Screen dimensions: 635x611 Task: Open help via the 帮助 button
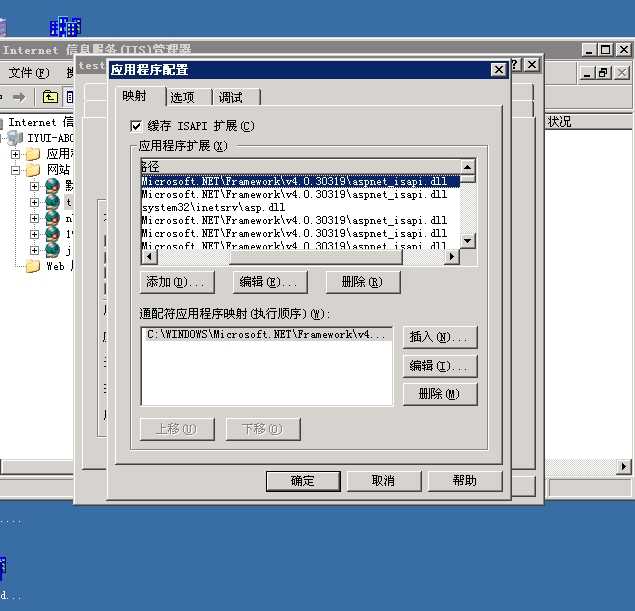[465, 481]
